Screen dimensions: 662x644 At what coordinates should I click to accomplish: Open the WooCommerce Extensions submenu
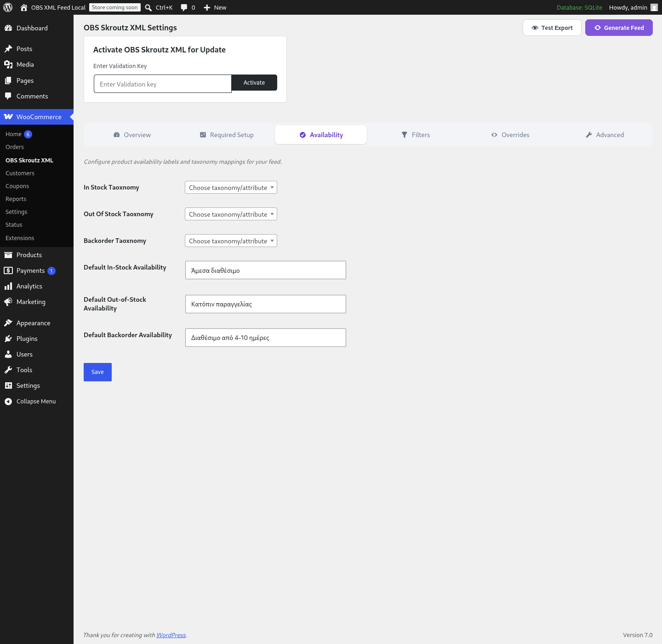[x=20, y=238]
